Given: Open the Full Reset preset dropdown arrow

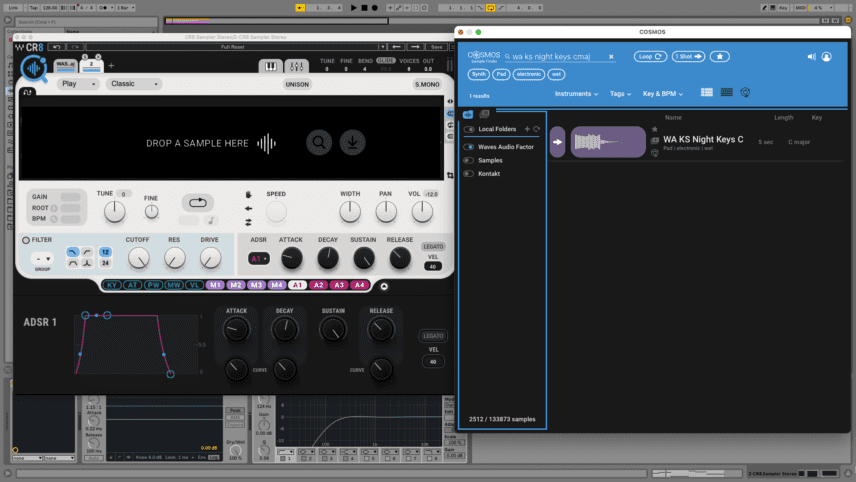Looking at the screenshot, I should coord(382,47).
